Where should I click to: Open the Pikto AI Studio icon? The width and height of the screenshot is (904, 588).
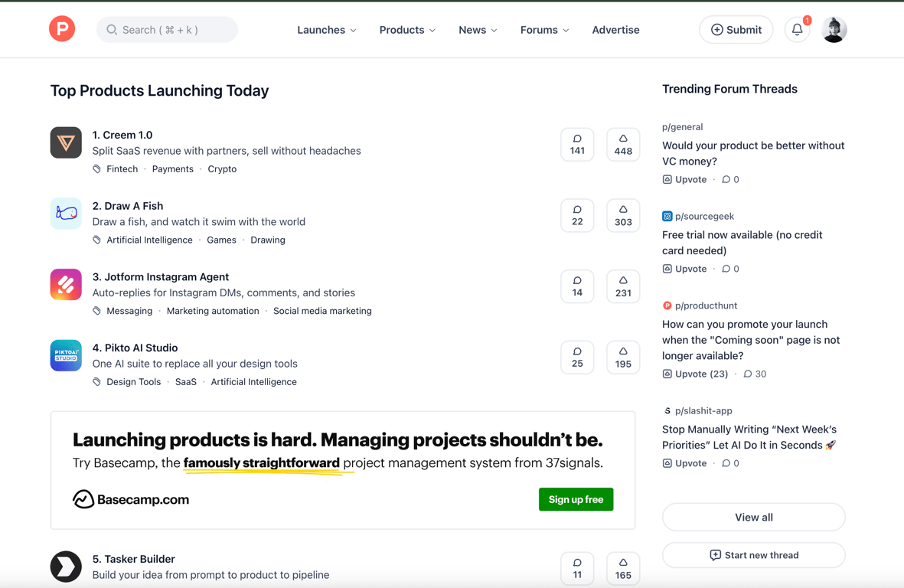point(66,355)
